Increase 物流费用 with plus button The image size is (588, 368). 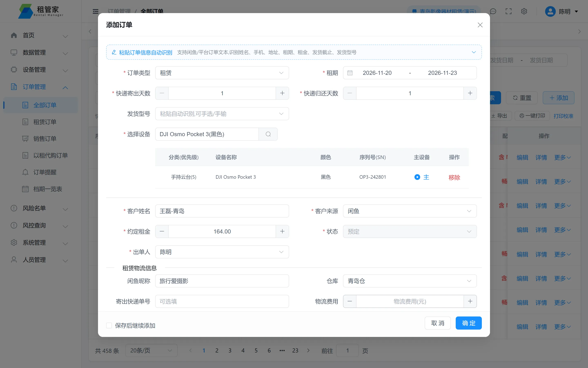coord(470,301)
